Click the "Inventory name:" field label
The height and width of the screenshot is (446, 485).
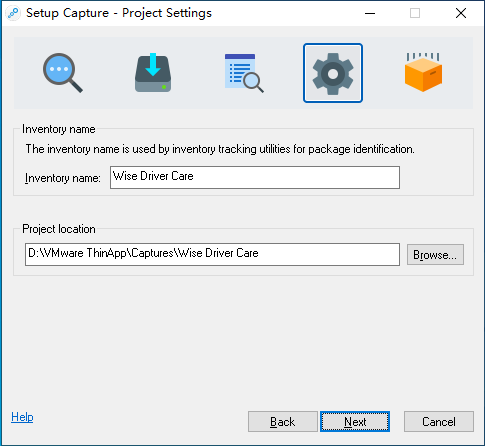tap(63, 178)
